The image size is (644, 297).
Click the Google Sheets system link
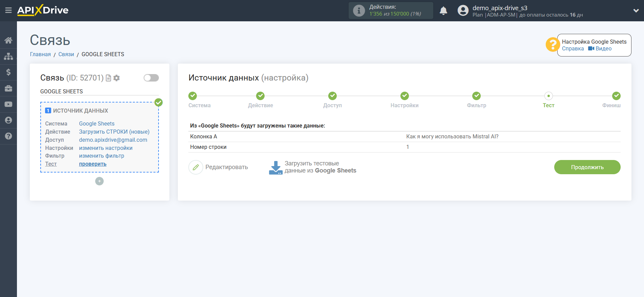point(97,124)
